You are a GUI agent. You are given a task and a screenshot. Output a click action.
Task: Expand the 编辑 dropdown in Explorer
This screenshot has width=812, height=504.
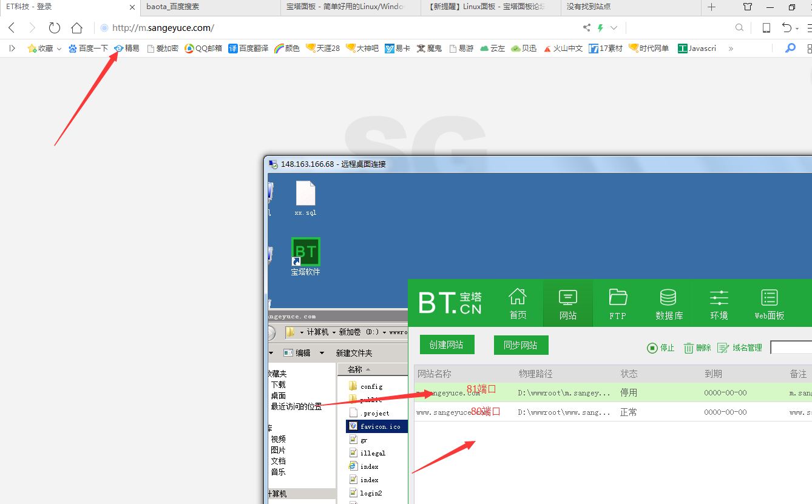click(322, 353)
